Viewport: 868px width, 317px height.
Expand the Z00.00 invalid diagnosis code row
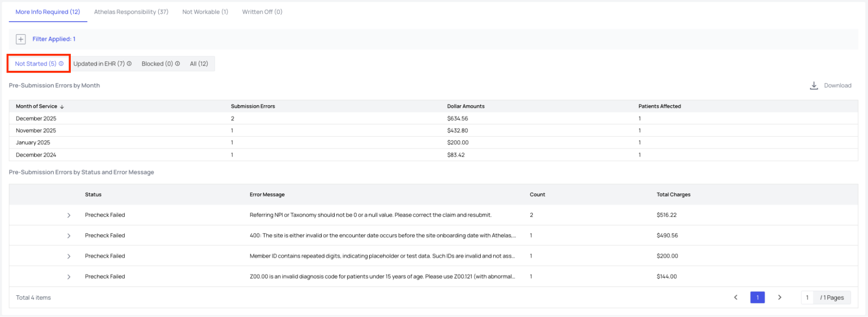tap(69, 277)
